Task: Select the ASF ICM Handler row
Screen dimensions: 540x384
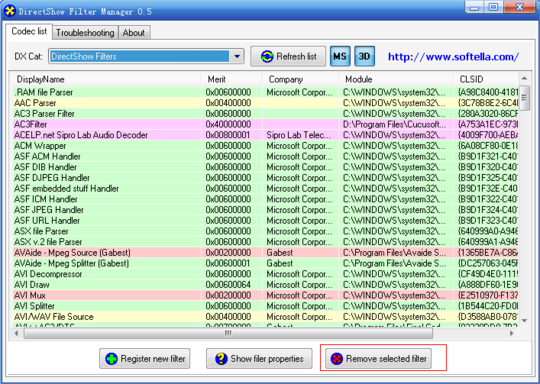Action: pyautogui.click(x=266, y=199)
